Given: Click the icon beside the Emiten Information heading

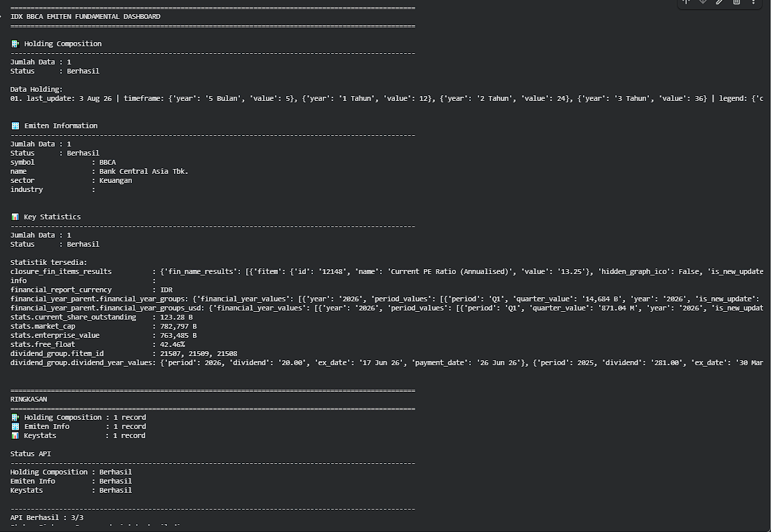Looking at the screenshot, I should (15, 125).
